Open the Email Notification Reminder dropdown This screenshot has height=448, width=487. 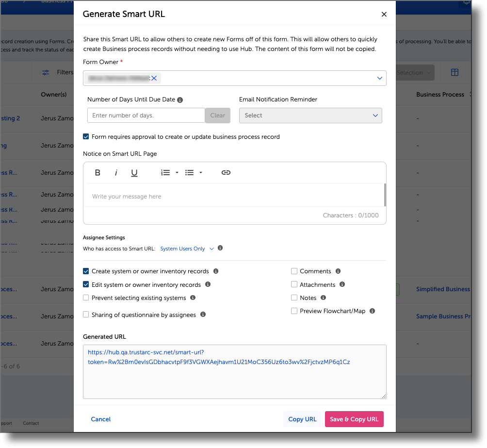point(310,116)
